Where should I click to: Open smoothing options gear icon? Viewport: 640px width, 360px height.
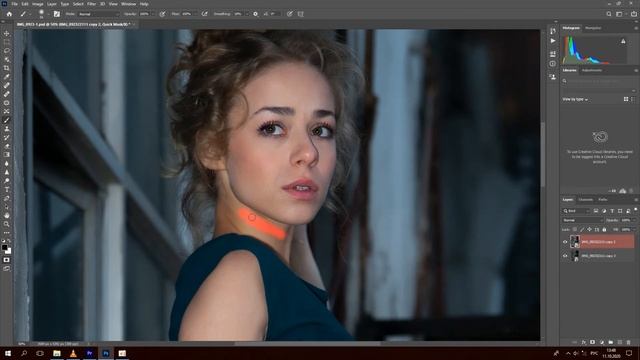[x=256, y=14]
